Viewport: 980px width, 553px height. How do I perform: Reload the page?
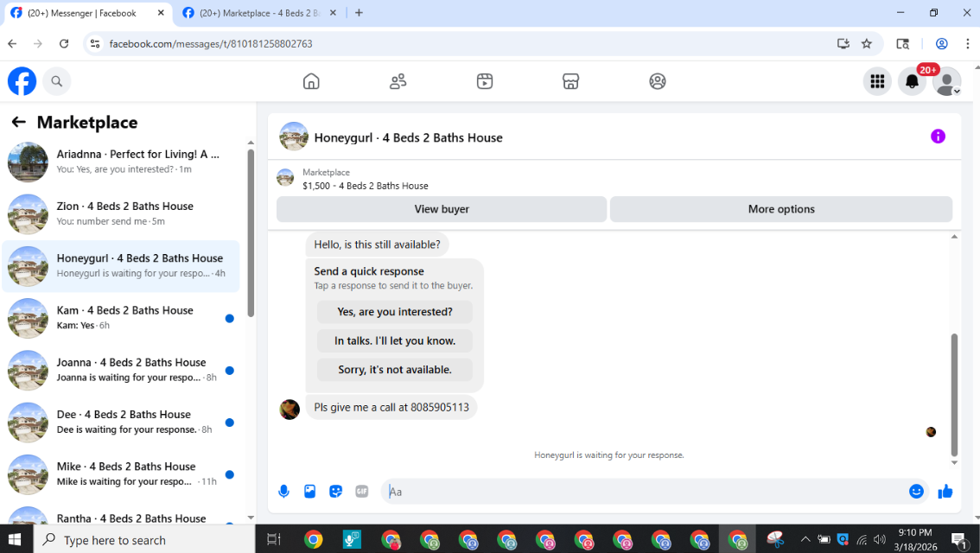(64, 44)
